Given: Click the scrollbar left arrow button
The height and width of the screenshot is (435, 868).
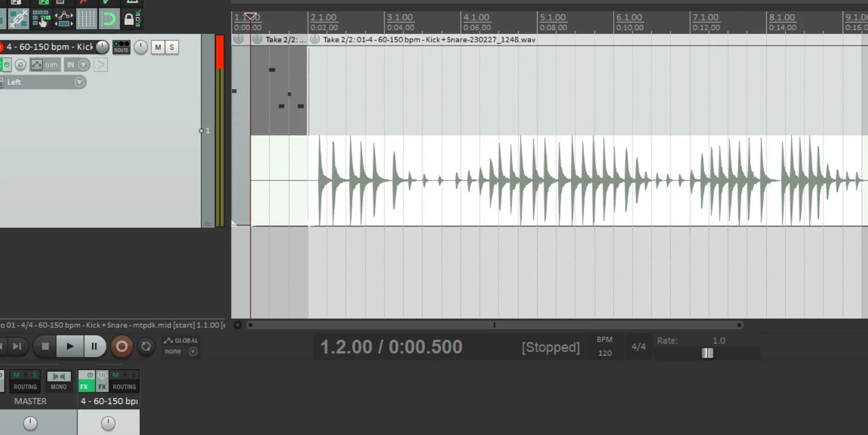Looking at the screenshot, I should point(237,325).
